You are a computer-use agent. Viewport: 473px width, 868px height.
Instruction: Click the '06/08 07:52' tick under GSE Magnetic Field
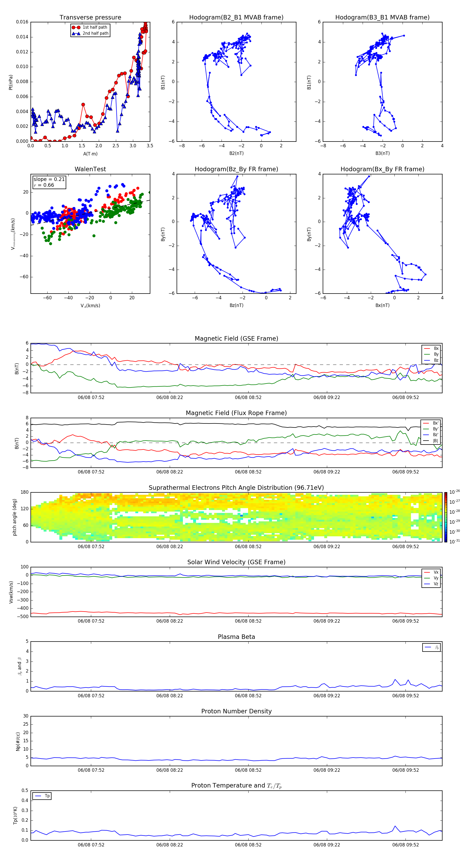coord(91,398)
